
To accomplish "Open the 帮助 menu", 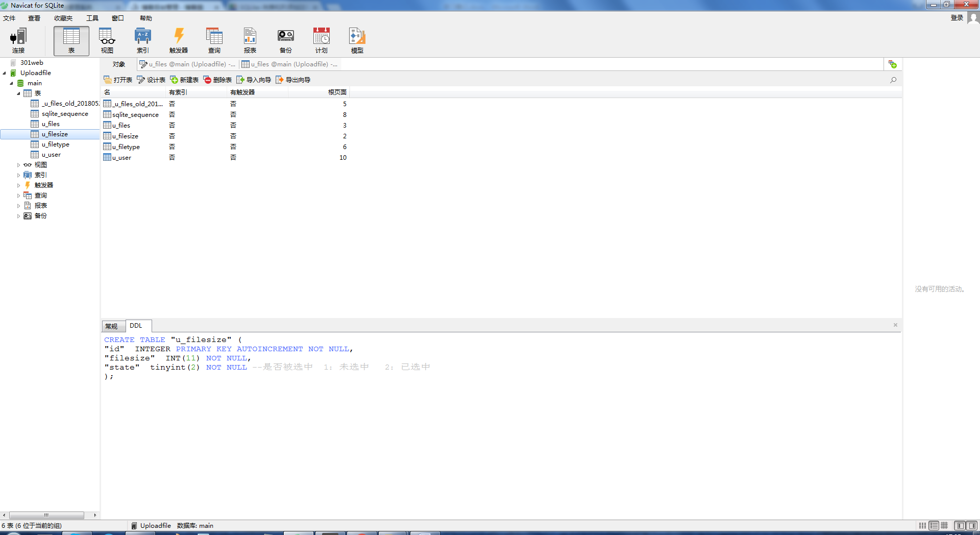I will [x=146, y=18].
